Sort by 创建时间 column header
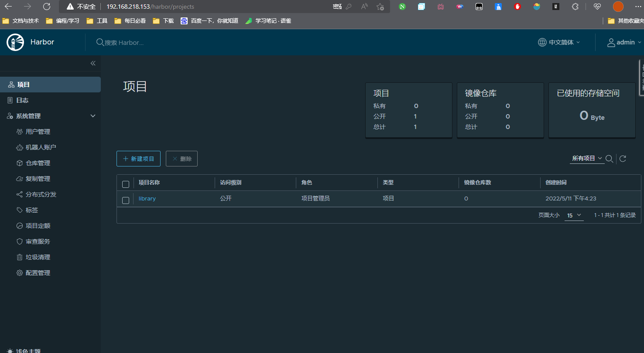This screenshot has height=353, width=644. [x=556, y=183]
